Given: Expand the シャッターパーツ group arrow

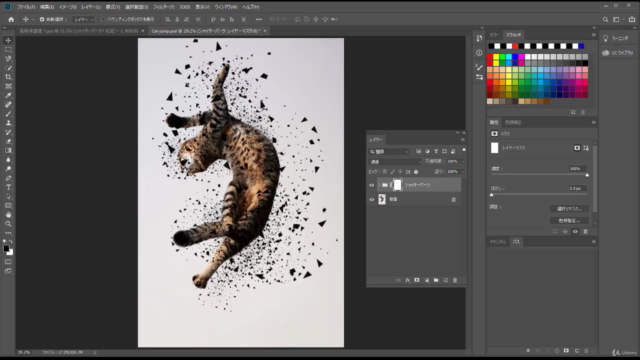Looking at the screenshot, I should 379,185.
